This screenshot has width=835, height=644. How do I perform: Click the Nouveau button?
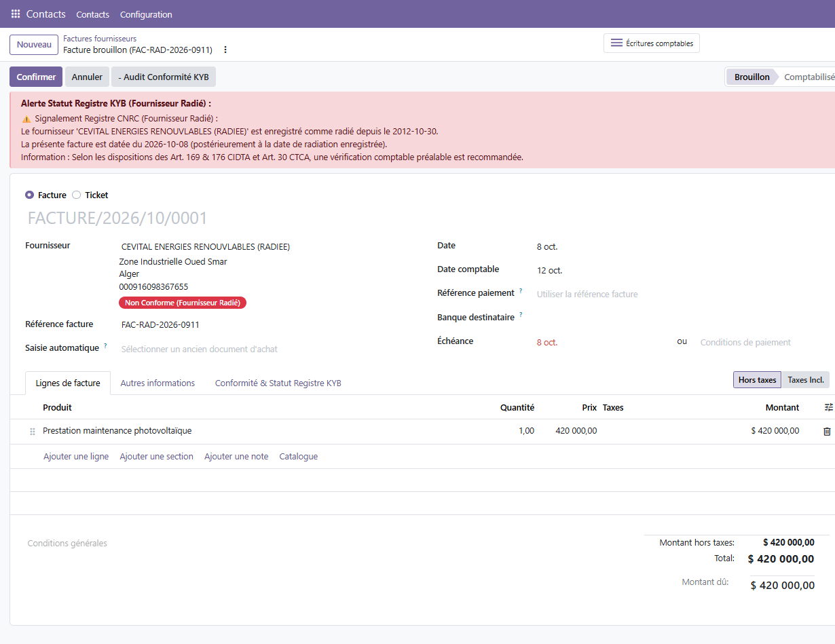pos(34,45)
